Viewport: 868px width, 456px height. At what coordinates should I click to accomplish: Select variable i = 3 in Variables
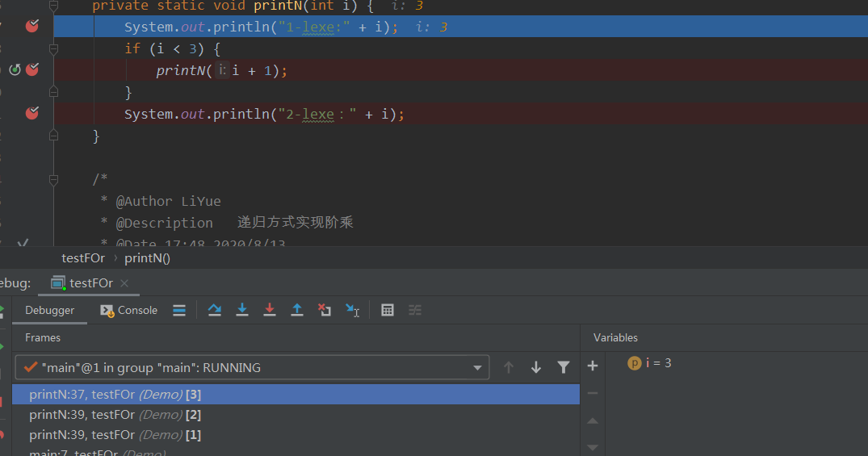(x=649, y=363)
